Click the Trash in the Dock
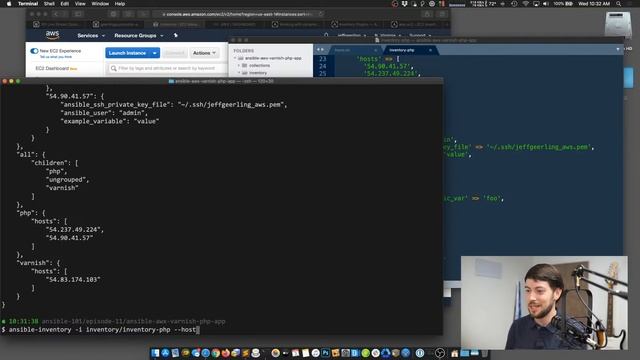 click(484, 353)
